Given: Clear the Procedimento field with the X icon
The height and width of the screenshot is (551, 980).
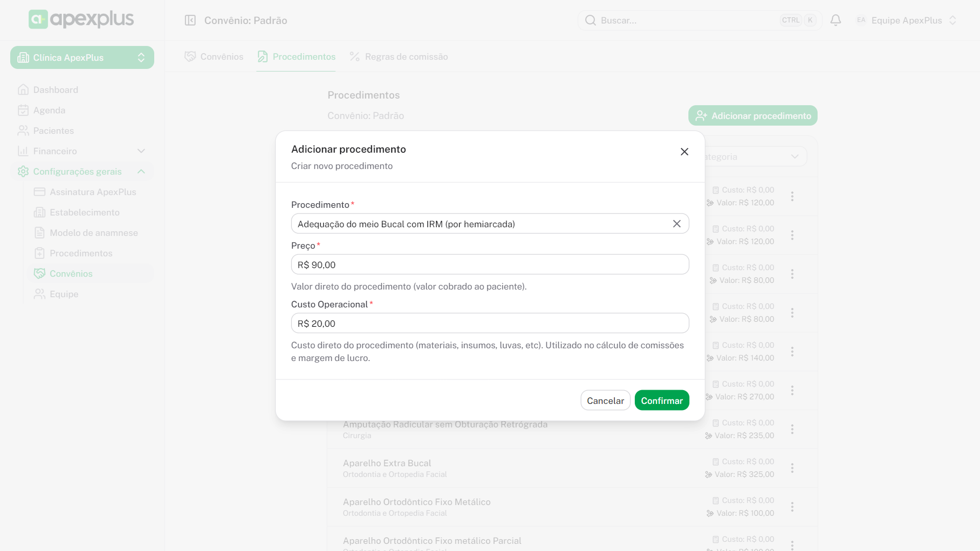Looking at the screenshot, I should 677,224.
